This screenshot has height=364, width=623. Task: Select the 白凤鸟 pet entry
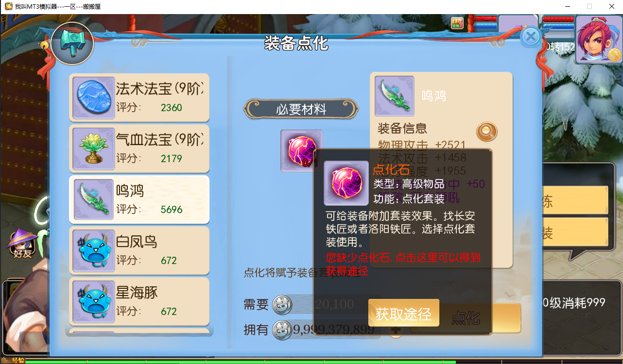click(x=139, y=250)
